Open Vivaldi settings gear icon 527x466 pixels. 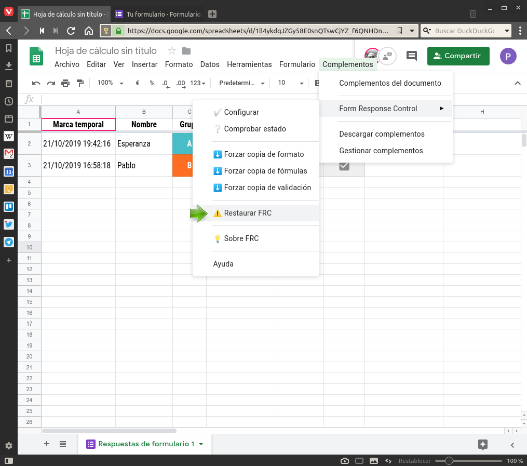point(9,446)
